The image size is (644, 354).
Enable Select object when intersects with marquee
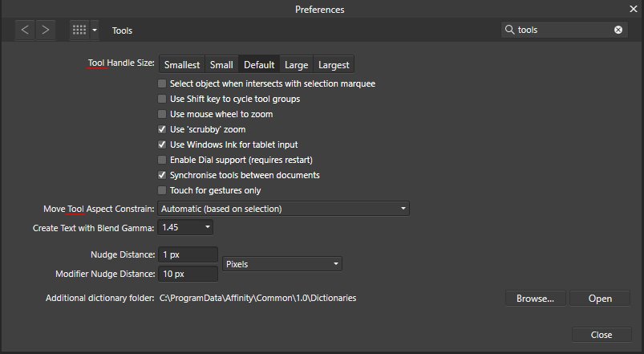[163, 83]
